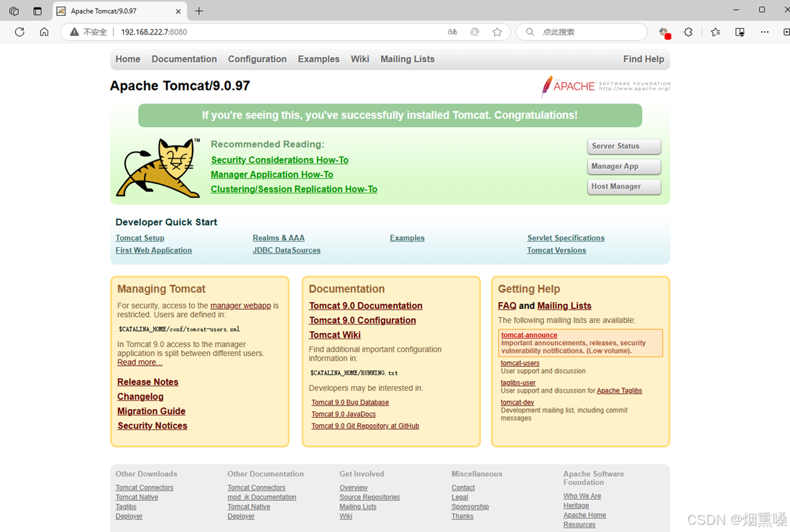The height and width of the screenshot is (532, 790).
Task: Click Read more... in Managing Tomcat
Action: pyautogui.click(x=139, y=362)
